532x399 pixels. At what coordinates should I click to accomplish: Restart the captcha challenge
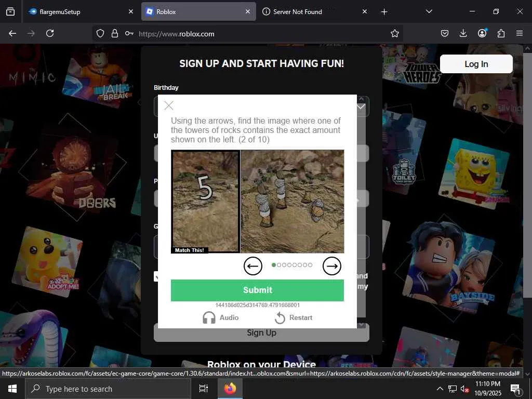293,317
